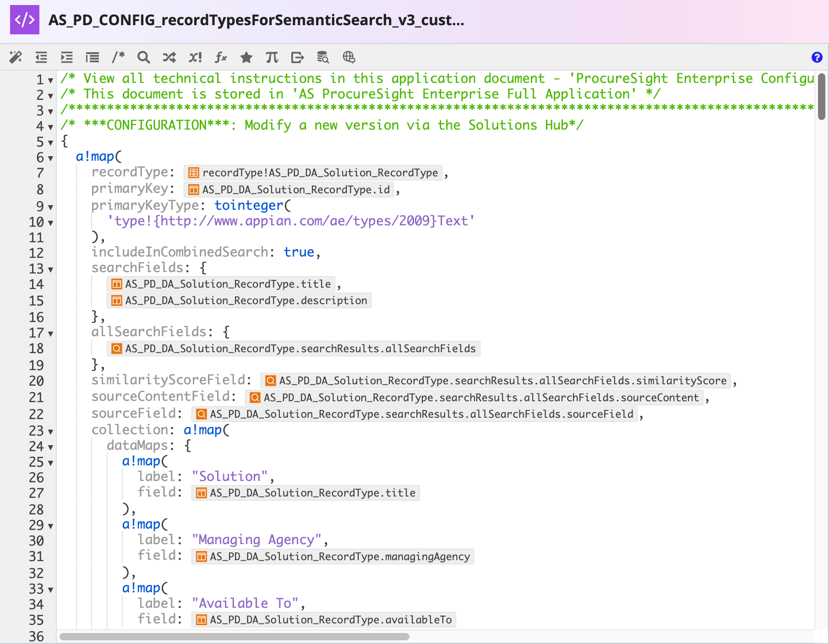Click the auto-indent list toolbar icon
This screenshot has height=644, width=829.
coord(93,57)
